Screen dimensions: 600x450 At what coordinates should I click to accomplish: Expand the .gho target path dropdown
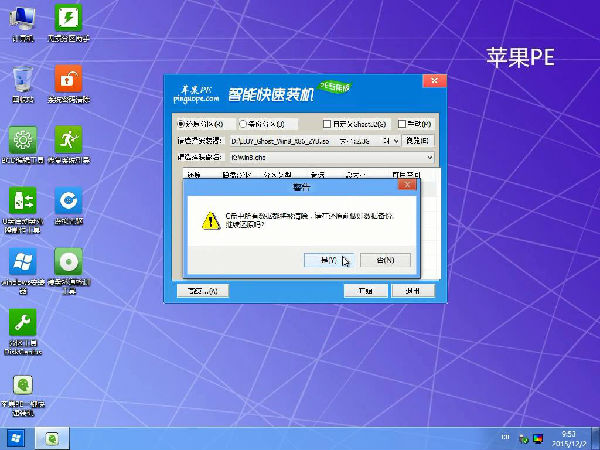click(x=430, y=157)
